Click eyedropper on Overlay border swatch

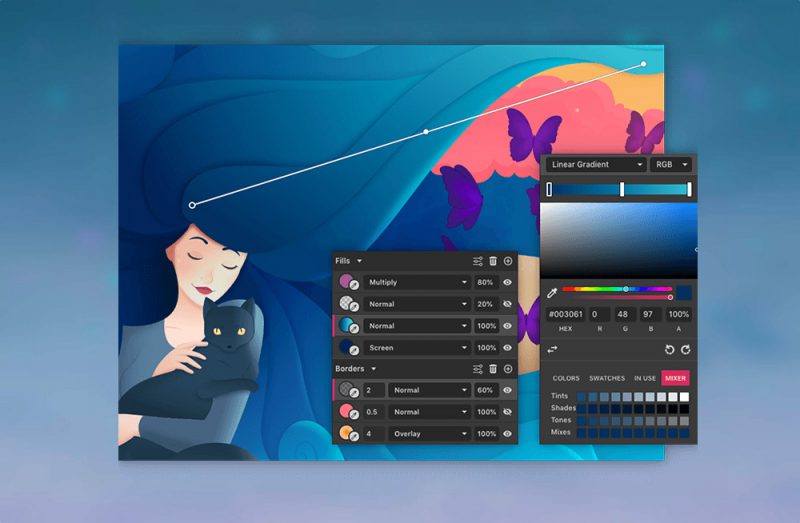tap(354, 437)
